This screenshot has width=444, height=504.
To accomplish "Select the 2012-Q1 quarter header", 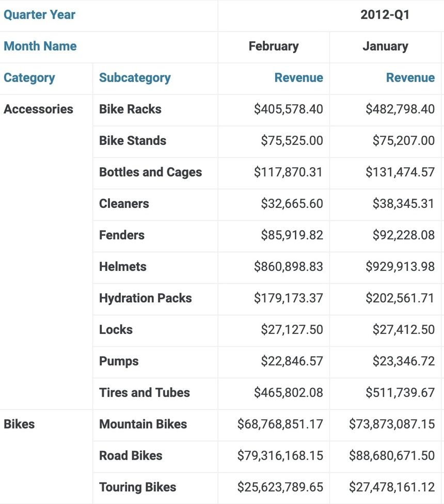I will click(x=385, y=15).
